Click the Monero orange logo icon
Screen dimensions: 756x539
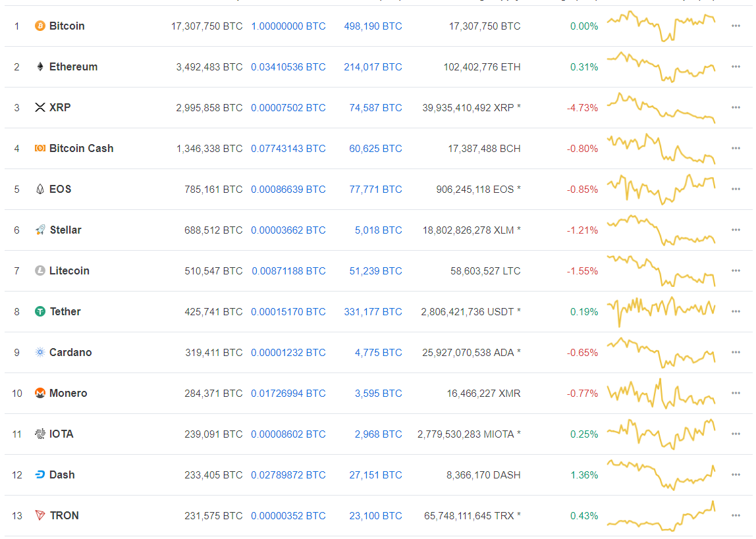(x=40, y=394)
